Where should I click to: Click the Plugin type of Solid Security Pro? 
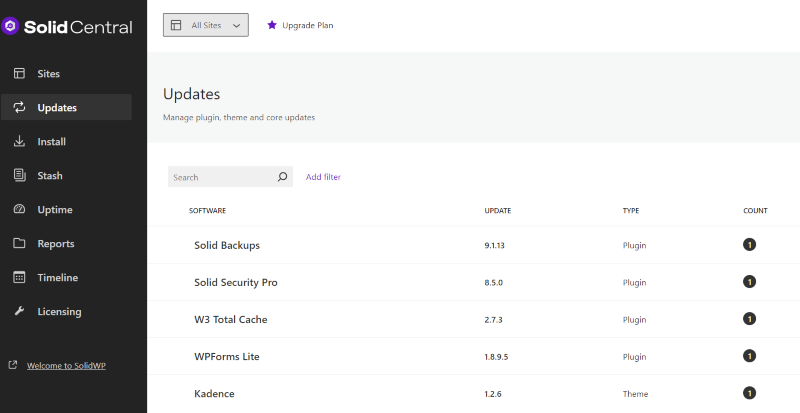coord(634,282)
